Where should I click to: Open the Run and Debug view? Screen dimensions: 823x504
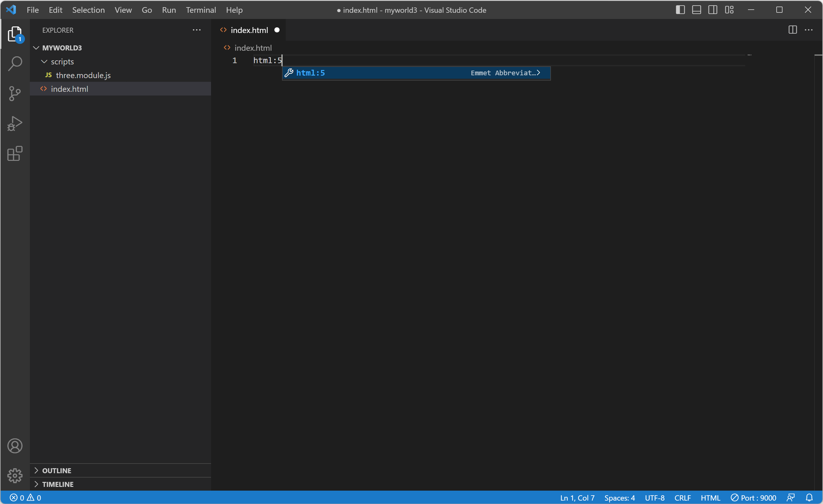point(15,124)
